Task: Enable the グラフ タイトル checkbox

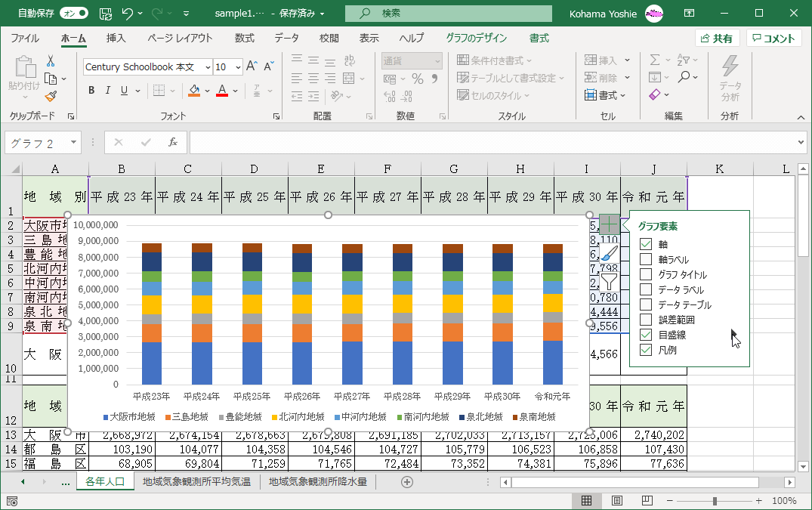Action: click(646, 274)
